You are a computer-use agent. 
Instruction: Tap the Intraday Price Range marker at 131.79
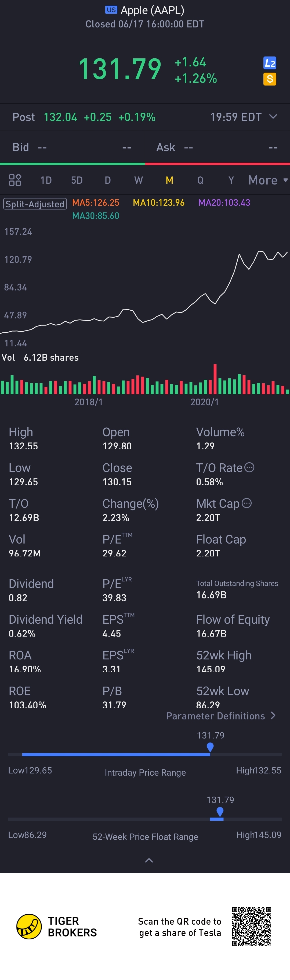tap(210, 747)
